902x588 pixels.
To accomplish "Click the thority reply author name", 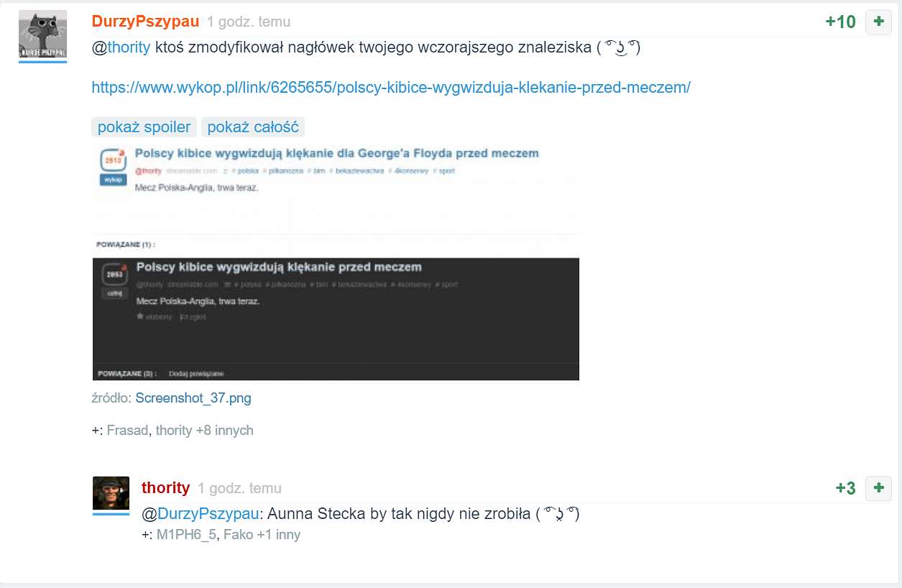I will pos(166,488).
